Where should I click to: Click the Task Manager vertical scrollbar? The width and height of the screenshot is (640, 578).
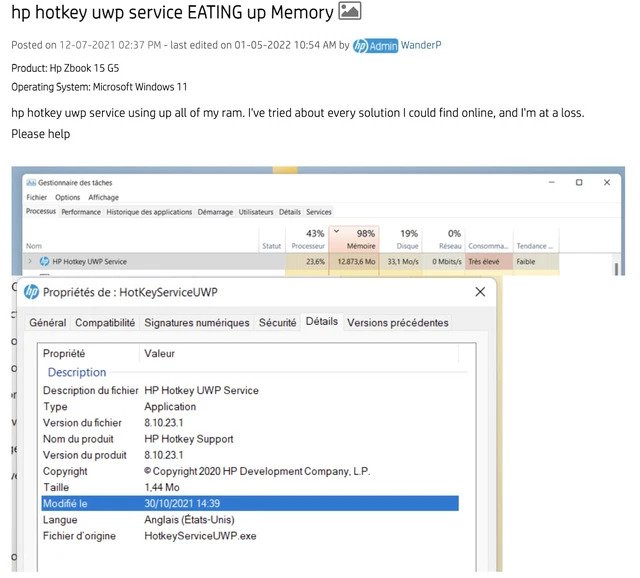click(616, 268)
